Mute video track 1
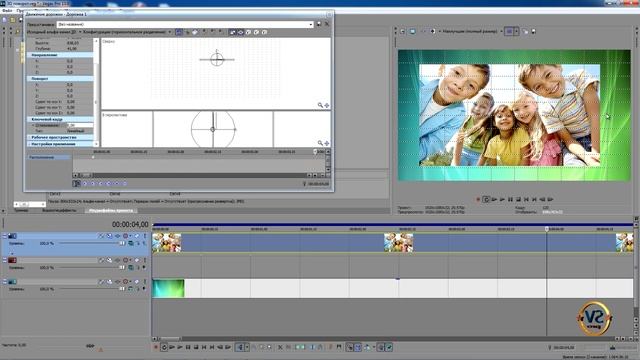 coord(137,236)
